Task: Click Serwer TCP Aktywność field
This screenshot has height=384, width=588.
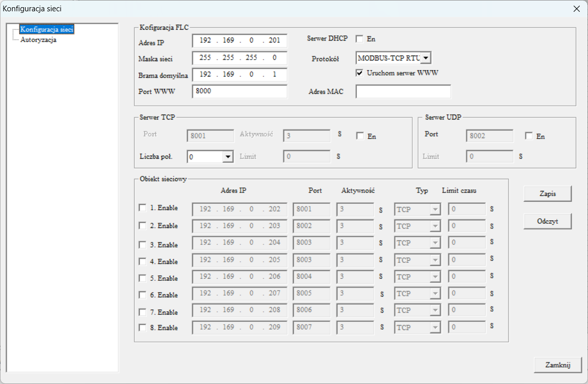Action: point(307,136)
